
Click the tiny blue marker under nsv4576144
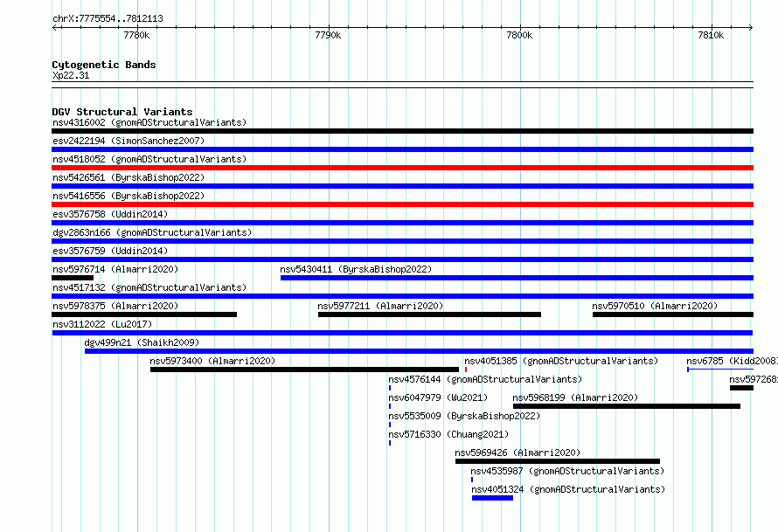point(390,388)
